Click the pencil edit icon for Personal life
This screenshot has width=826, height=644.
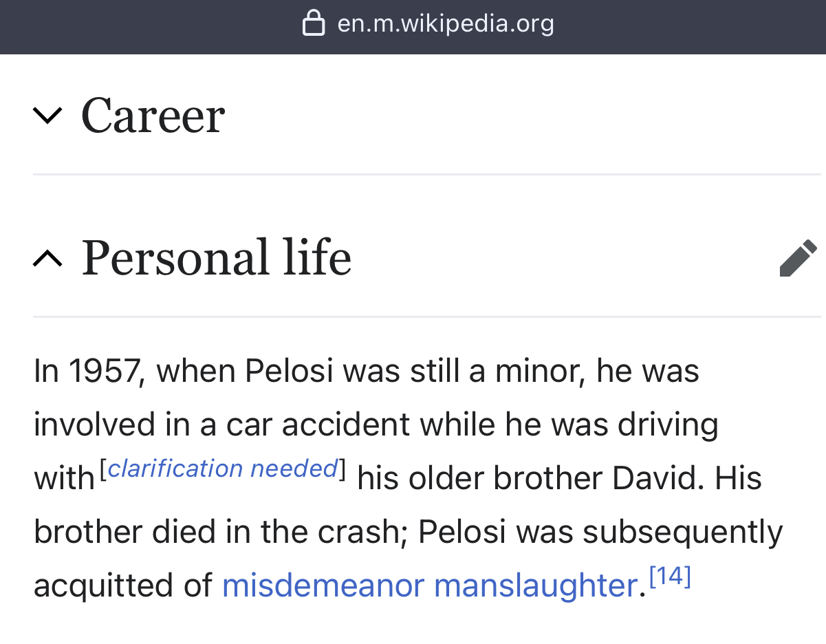(798, 258)
